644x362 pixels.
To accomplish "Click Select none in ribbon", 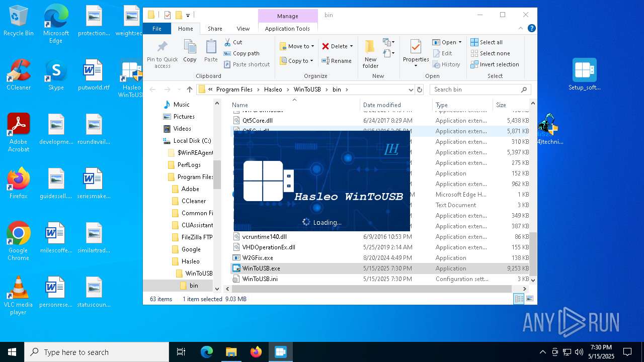I will [x=490, y=53].
